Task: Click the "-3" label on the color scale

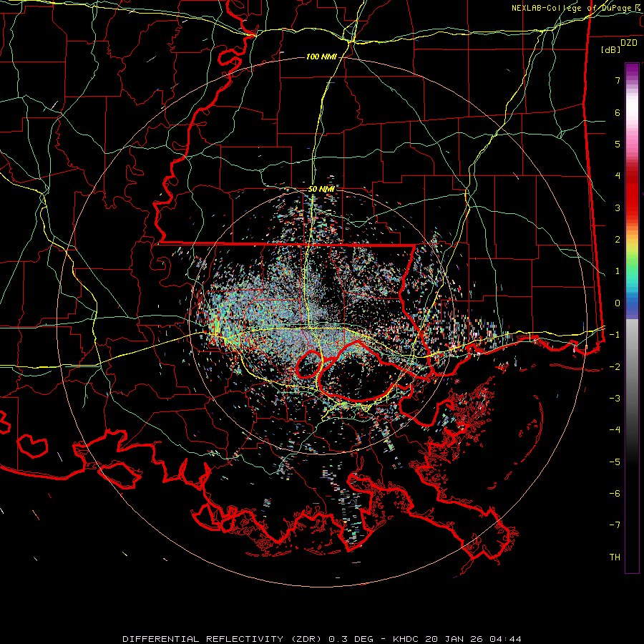Action: (615, 398)
